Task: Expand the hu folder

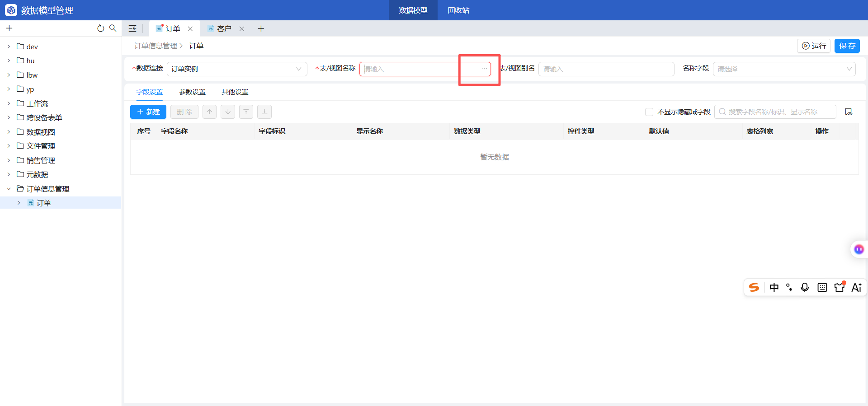Action: 9,61
